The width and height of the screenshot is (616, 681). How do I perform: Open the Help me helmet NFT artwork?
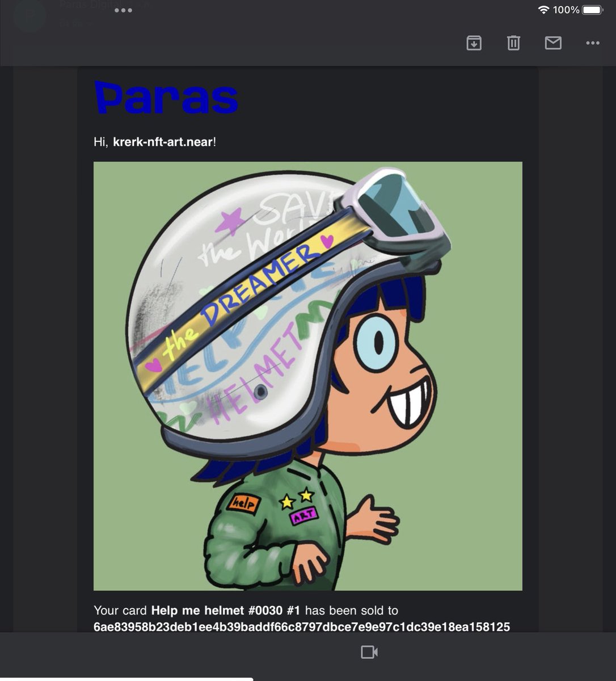308,376
